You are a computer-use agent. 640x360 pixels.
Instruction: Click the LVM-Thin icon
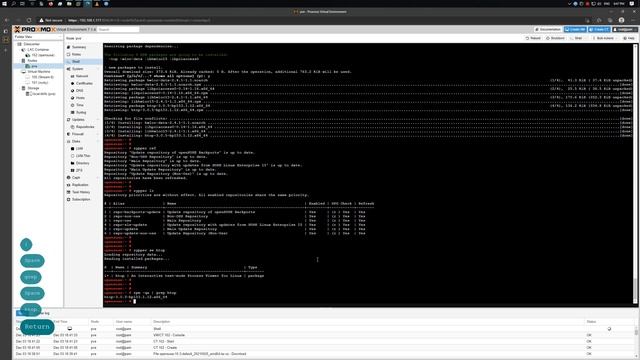(x=72, y=156)
